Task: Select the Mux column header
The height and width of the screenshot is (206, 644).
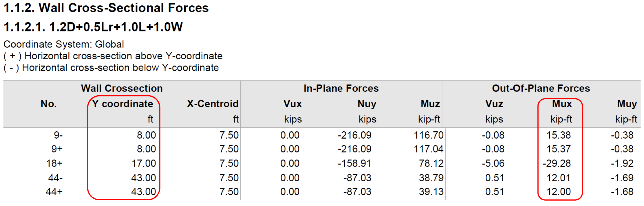Action: 562,104
